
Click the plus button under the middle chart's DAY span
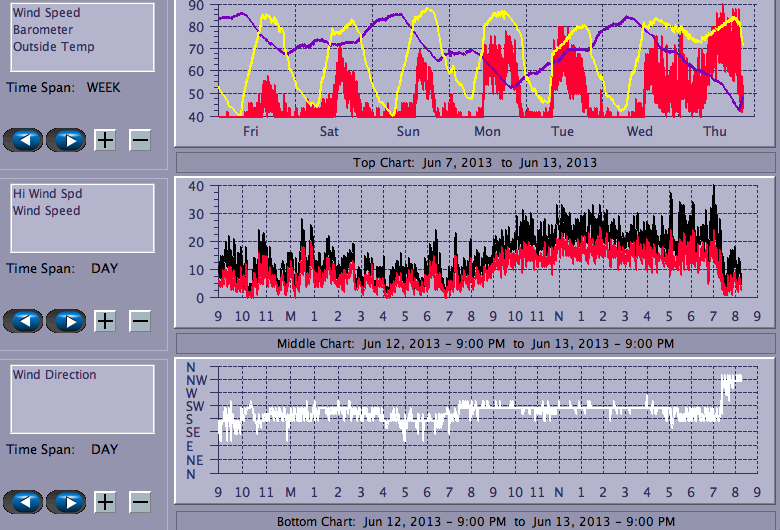point(105,321)
